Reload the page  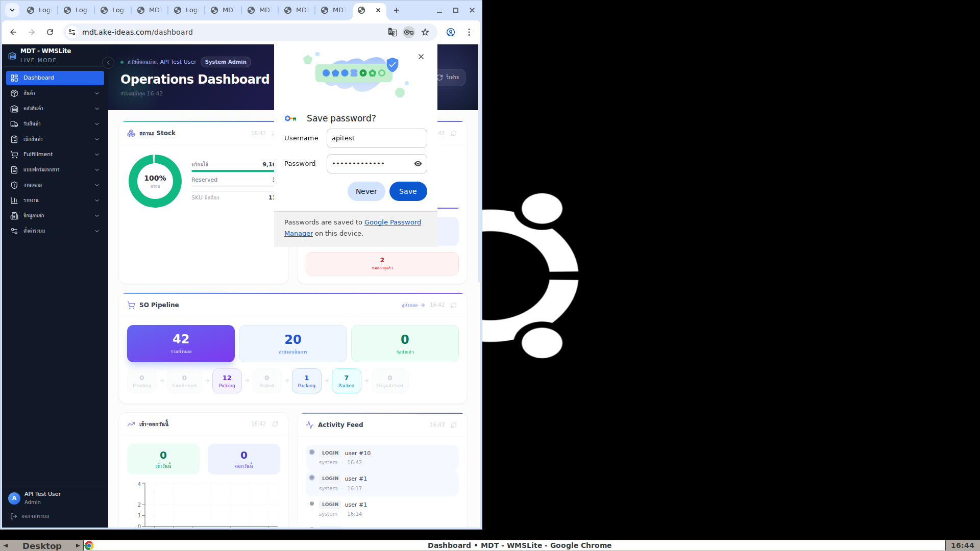pos(50,32)
